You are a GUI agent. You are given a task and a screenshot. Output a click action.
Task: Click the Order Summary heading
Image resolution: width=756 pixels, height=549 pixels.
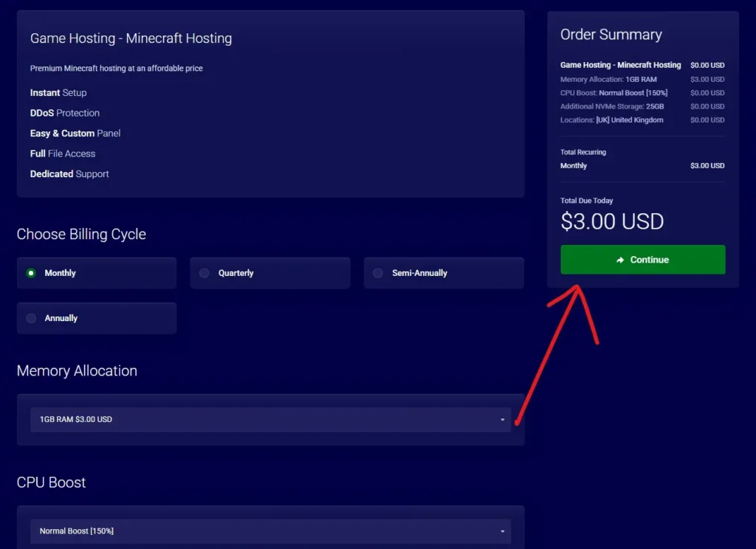[x=611, y=35]
